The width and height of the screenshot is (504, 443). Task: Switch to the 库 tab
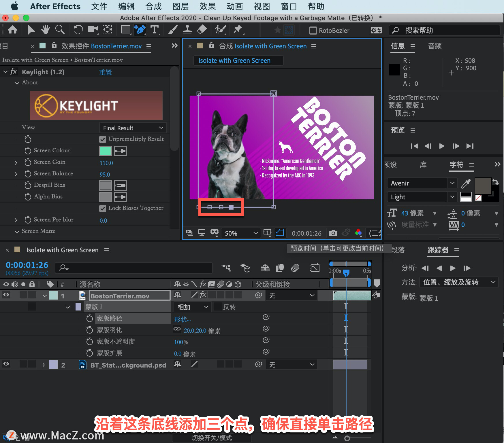[423, 165]
